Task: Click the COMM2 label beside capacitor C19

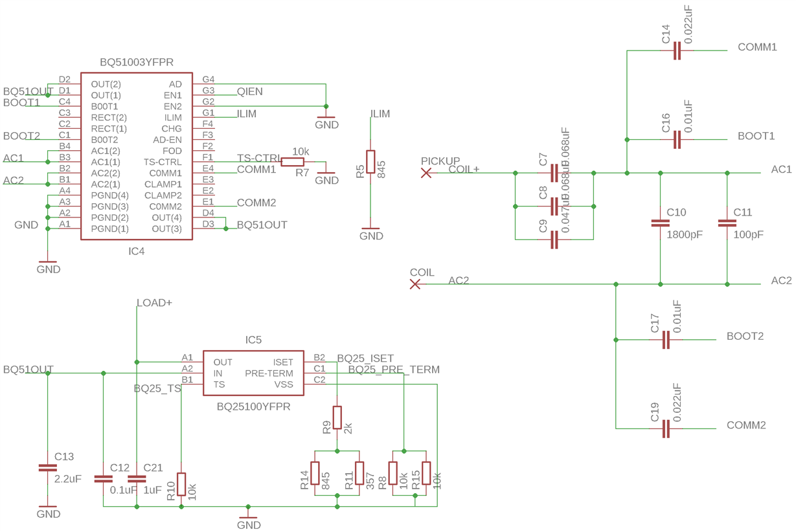Action: (746, 425)
